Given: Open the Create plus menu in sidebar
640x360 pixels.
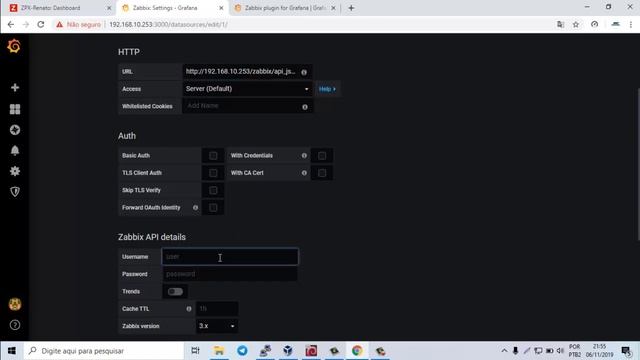Looking at the screenshot, I should [x=15, y=88].
